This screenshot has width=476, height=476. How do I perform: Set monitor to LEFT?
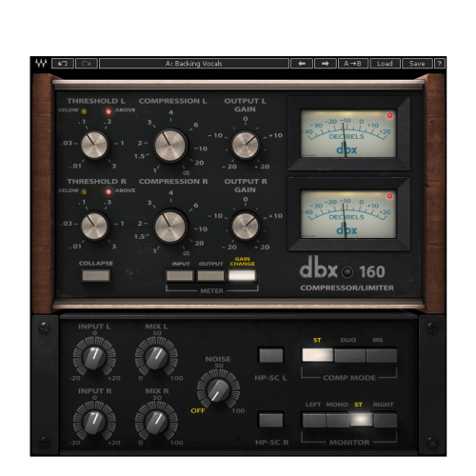point(314,420)
